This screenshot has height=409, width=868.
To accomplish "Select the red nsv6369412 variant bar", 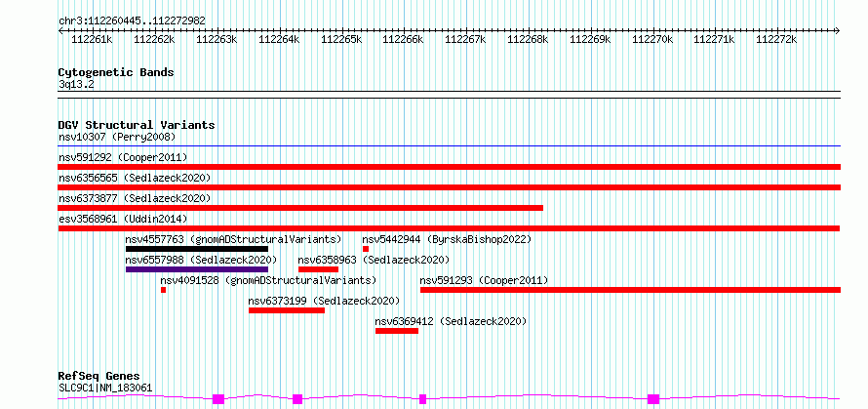I will tap(397, 331).
